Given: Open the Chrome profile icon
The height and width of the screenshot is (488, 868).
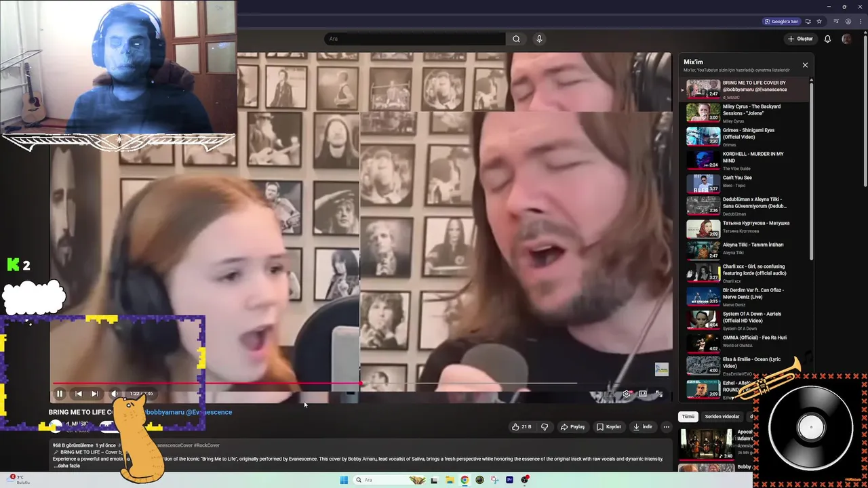Looking at the screenshot, I should 848,21.
